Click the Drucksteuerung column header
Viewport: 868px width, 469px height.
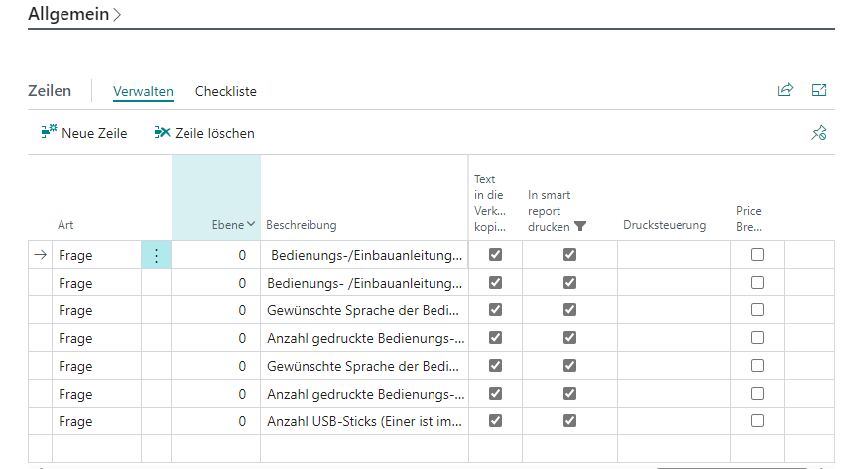tap(665, 225)
